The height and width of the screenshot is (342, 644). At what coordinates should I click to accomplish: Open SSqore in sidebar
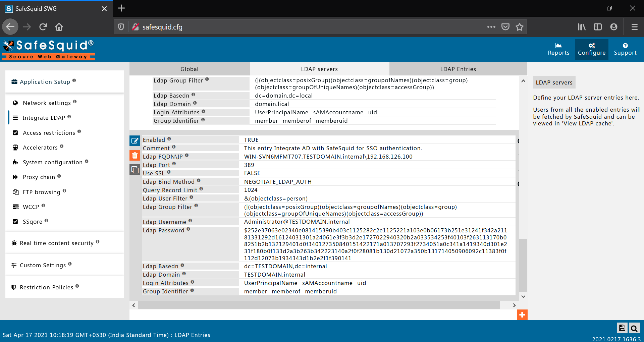click(33, 222)
